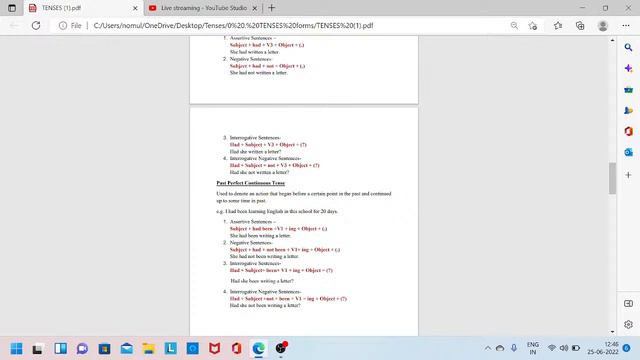
Task: Click the zoom magnifier in the address bar
Action: click(514, 25)
